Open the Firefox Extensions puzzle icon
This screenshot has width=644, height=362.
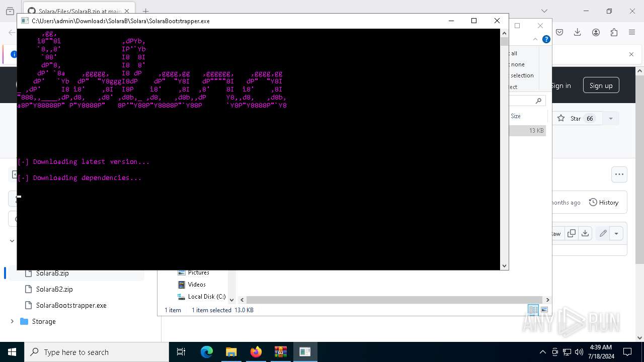pyautogui.click(x=614, y=32)
